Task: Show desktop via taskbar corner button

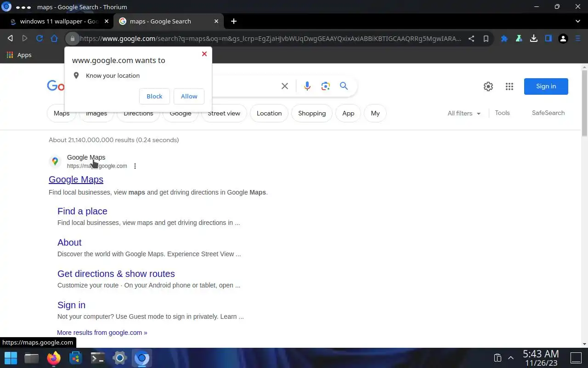Action: pyautogui.click(x=576, y=358)
